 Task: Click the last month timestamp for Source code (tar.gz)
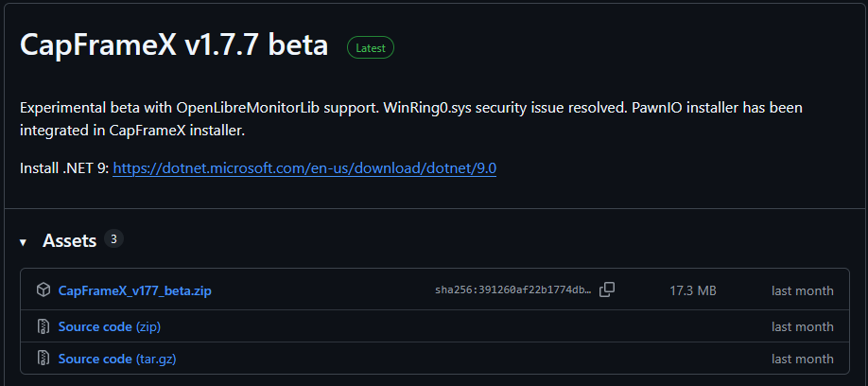tap(802, 359)
